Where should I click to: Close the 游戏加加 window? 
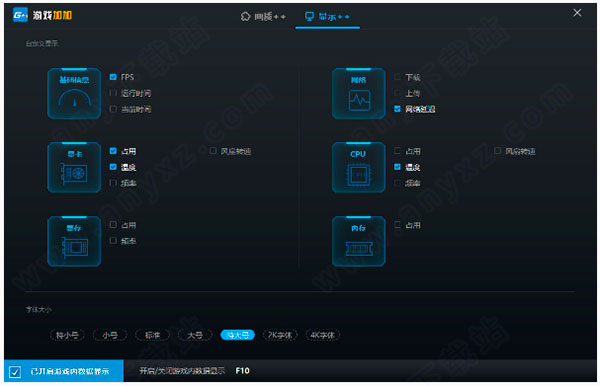[577, 13]
